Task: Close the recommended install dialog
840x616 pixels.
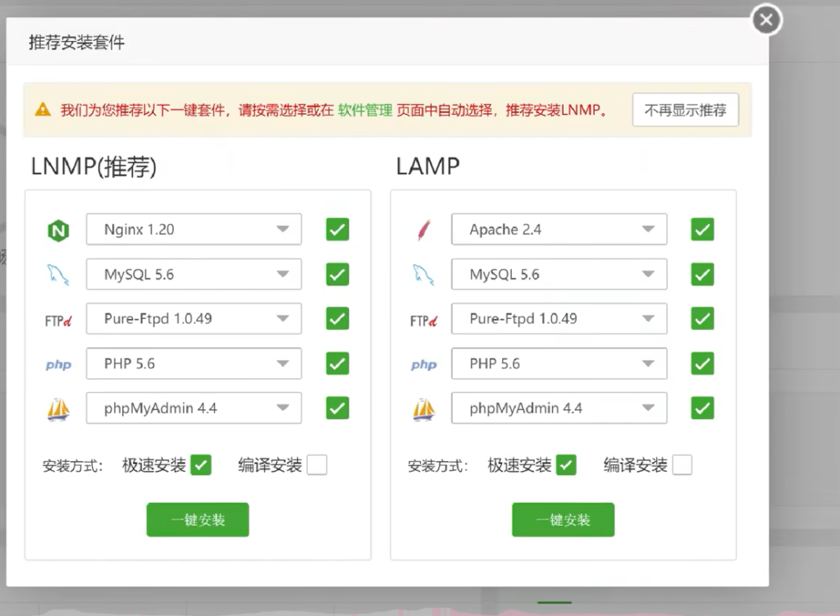Action: (x=766, y=20)
